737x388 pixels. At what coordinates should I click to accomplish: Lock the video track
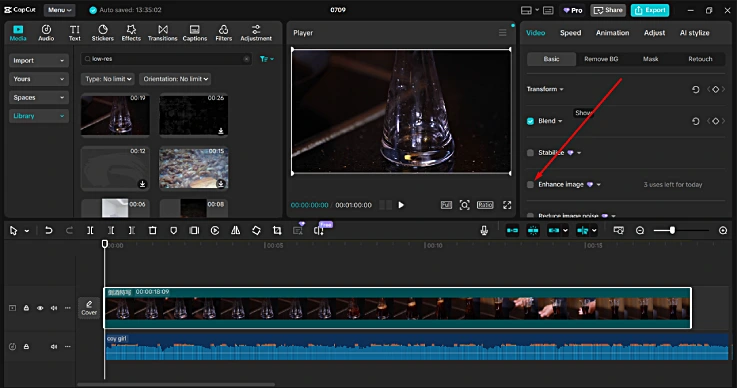tap(26, 308)
